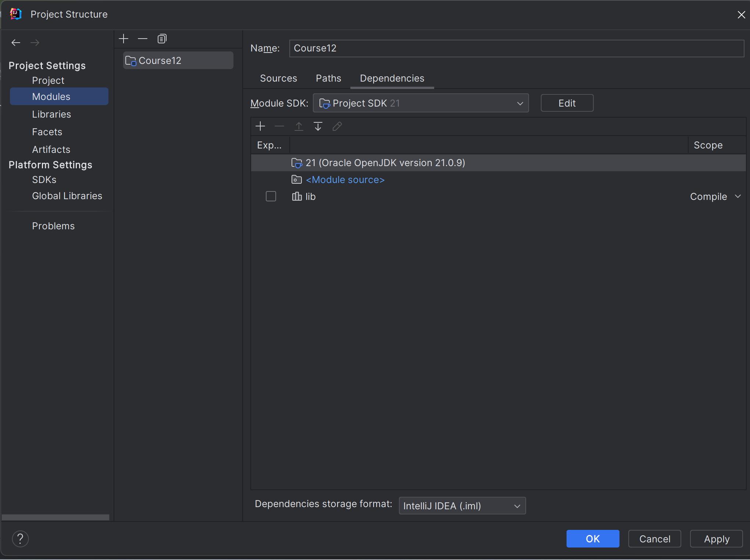Close the Project Structure dialog
The image size is (750, 560).
tap(741, 14)
